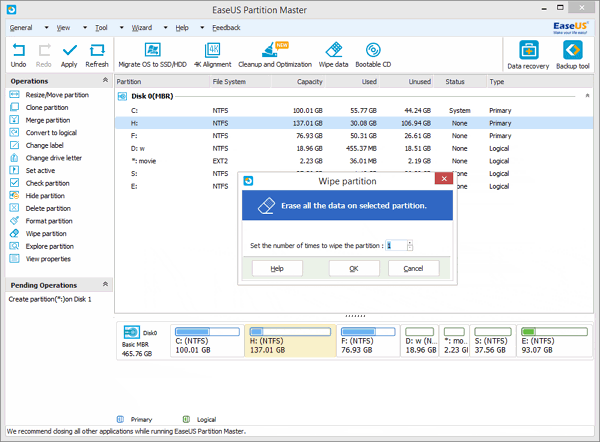Open View properties
Image resolution: width=600 pixels, height=442 pixels.
coord(48,259)
